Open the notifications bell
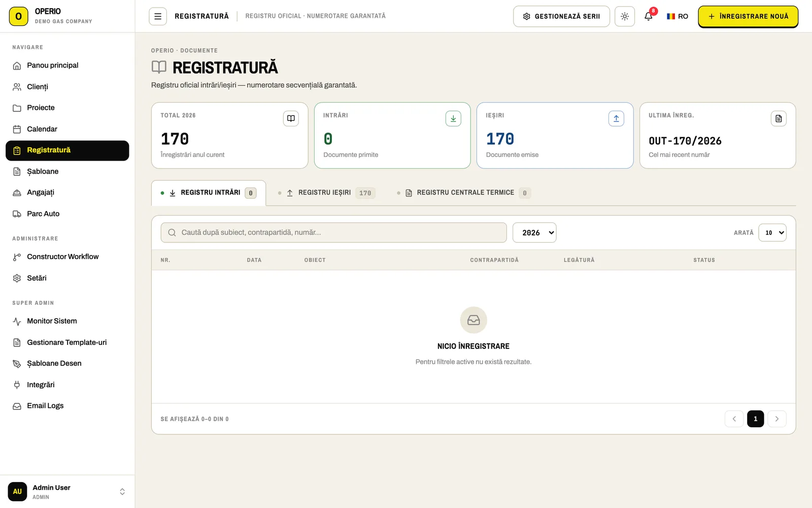 point(649,16)
